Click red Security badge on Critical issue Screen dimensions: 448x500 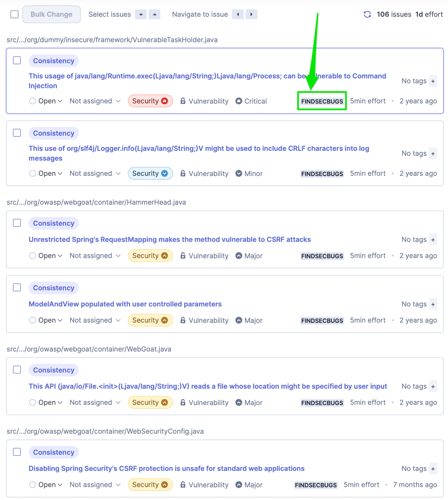click(150, 101)
